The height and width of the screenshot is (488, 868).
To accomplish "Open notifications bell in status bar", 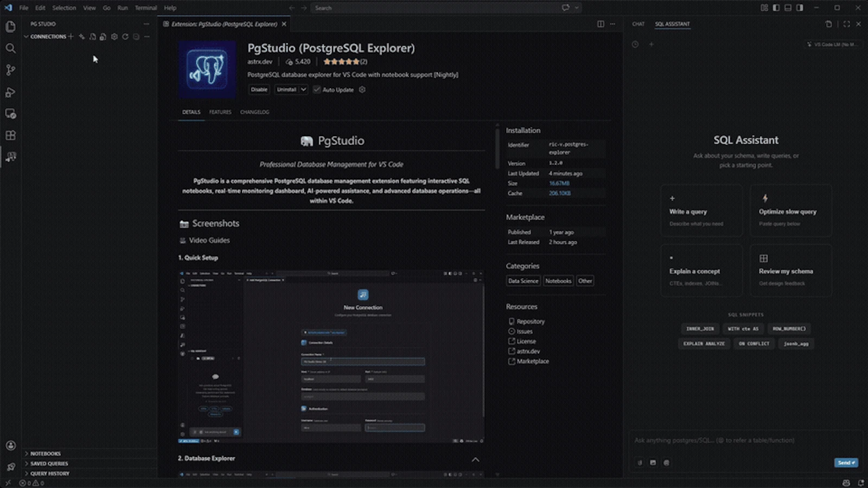I will click(x=861, y=483).
